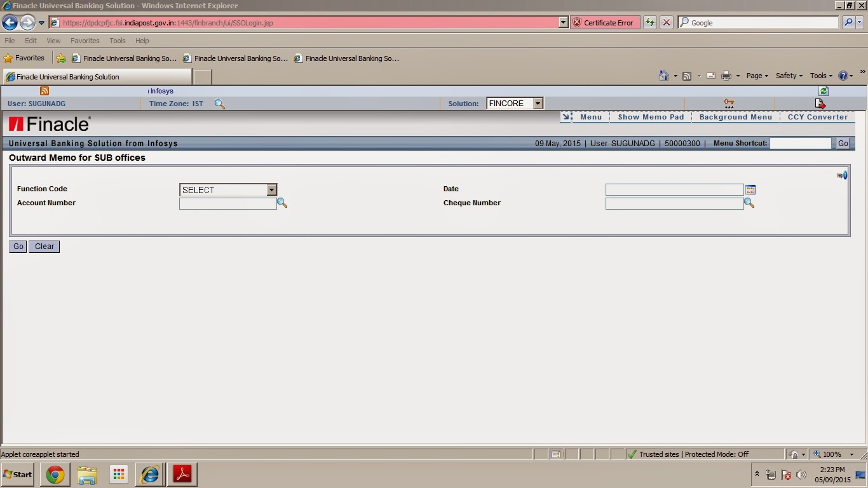
Task: Expand the Function Code dropdown
Action: click(272, 189)
